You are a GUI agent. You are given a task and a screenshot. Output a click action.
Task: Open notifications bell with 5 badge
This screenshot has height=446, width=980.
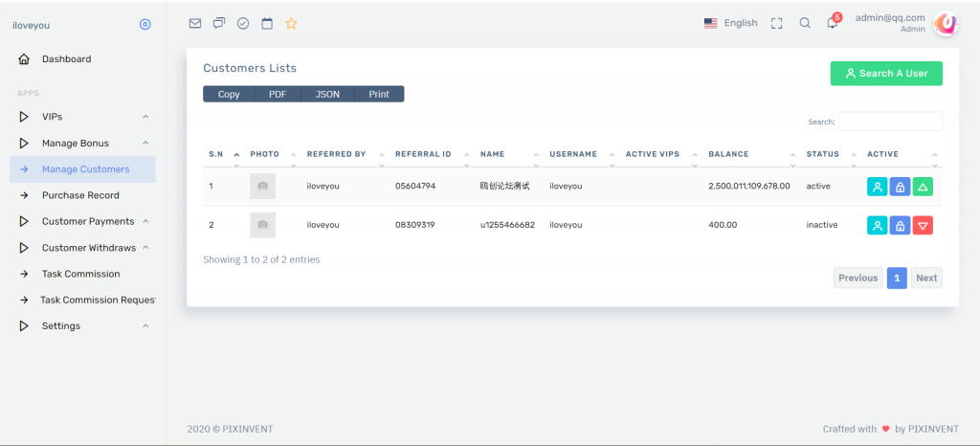pyautogui.click(x=832, y=23)
